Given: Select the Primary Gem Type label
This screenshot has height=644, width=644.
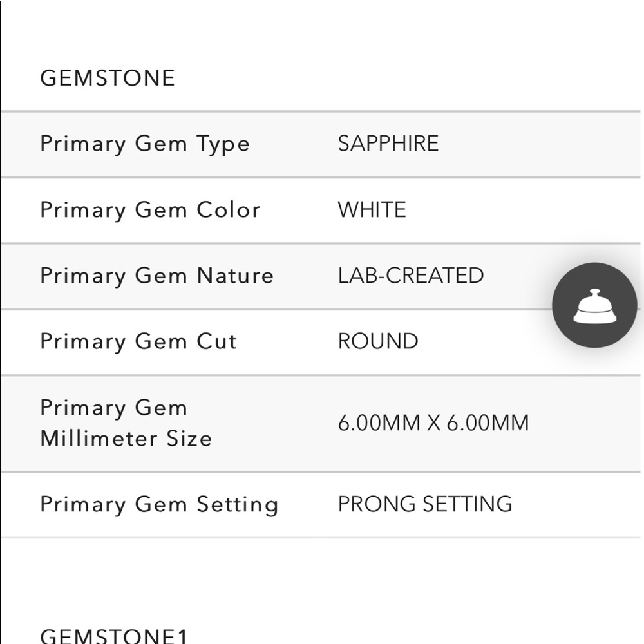Looking at the screenshot, I should click(x=145, y=144).
